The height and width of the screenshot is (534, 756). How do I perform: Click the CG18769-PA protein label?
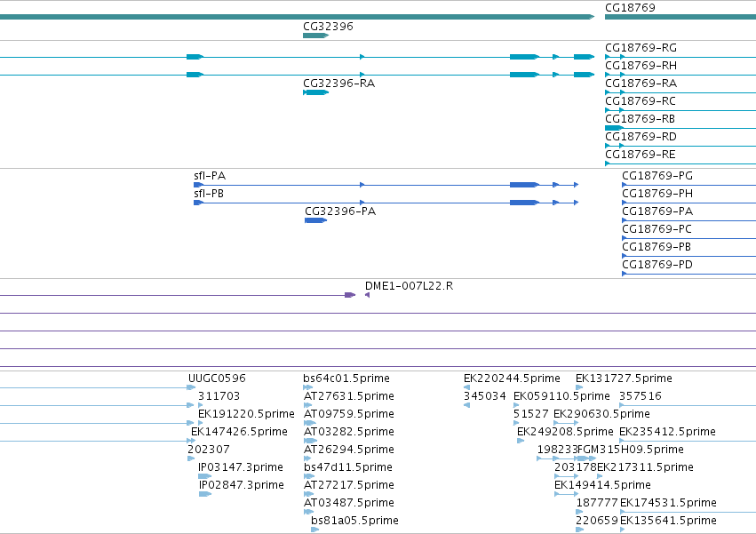657,211
